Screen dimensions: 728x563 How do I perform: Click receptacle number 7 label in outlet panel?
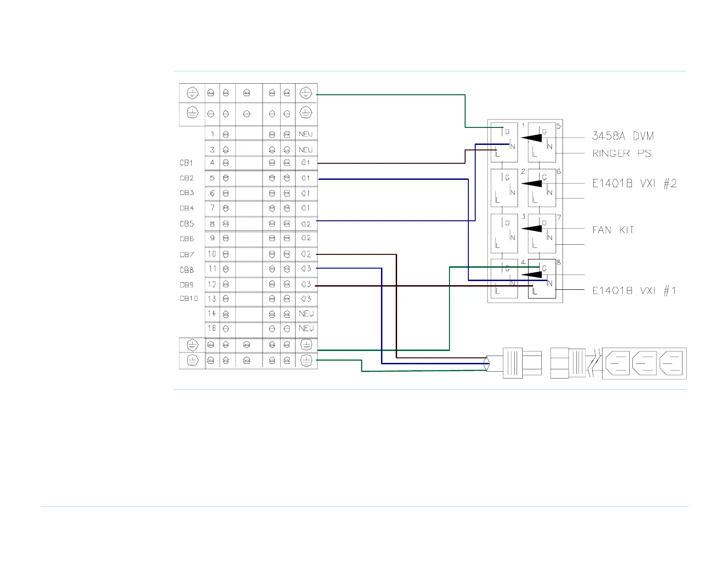pyautogui.click(x=559, y=217)
